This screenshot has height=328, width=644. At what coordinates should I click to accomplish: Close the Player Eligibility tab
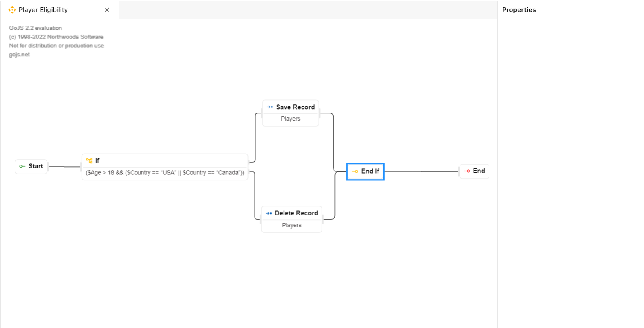coord(107,10)
